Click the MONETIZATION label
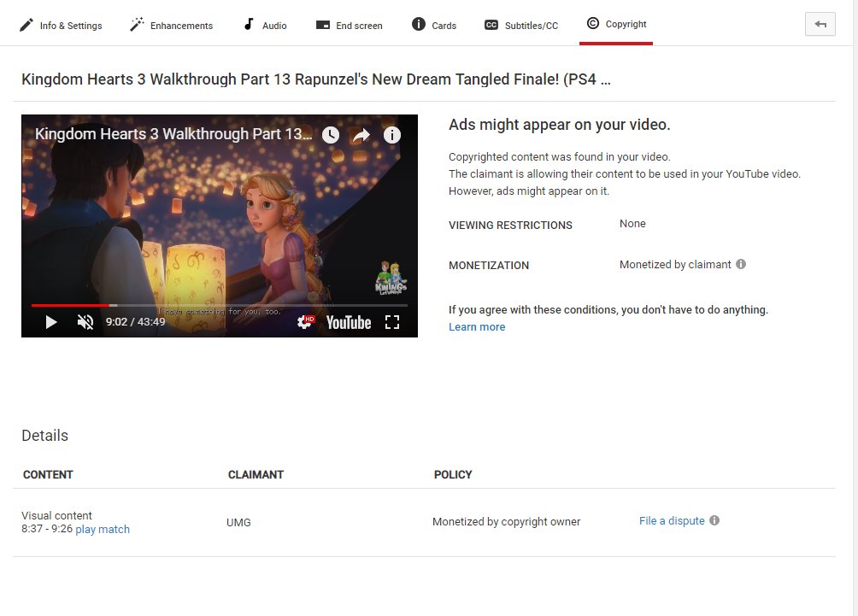Viewport: 858px width, 616px height. coord(489,266)
